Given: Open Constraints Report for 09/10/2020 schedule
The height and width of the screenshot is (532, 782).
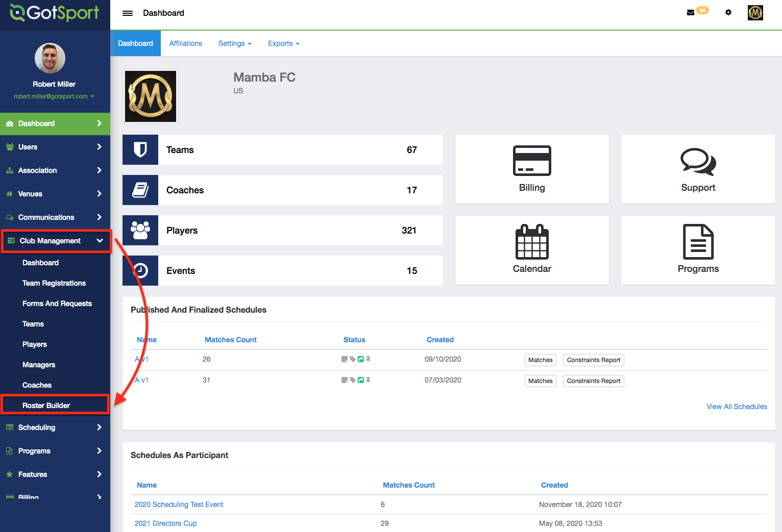Looking at the screenshot, I should (x=594, y=360).
